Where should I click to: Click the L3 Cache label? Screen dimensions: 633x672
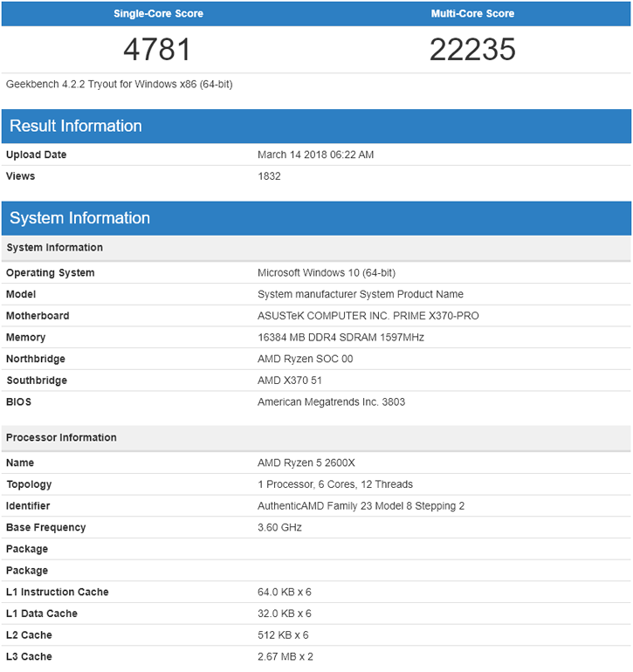point(29,656)
